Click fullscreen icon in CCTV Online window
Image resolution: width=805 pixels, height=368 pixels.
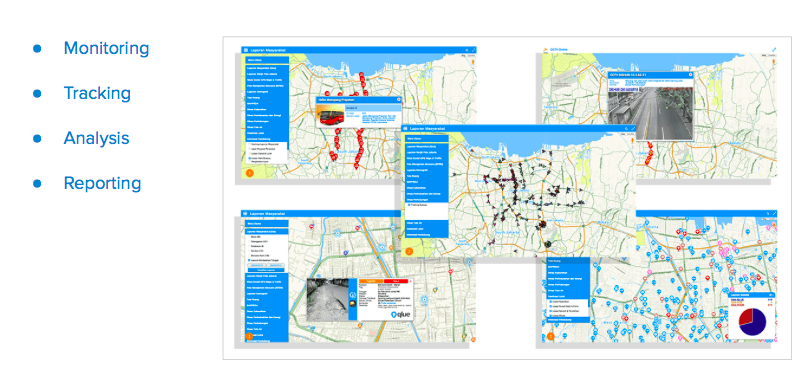[x=774, y=50]
